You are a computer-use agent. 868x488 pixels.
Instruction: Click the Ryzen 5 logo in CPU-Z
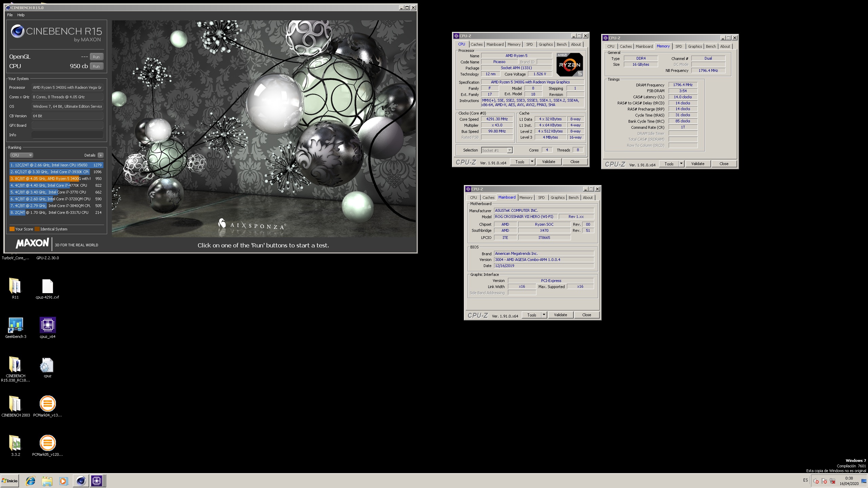coord(570,64)
